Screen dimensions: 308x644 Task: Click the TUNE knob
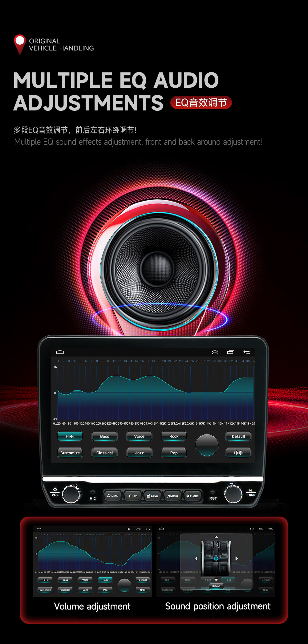233,494
